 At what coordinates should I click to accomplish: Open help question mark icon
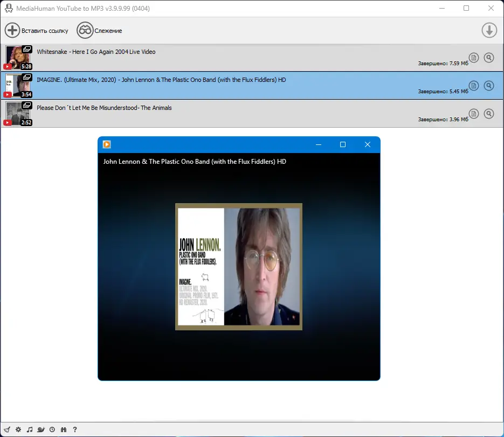[x=75, y=429]
